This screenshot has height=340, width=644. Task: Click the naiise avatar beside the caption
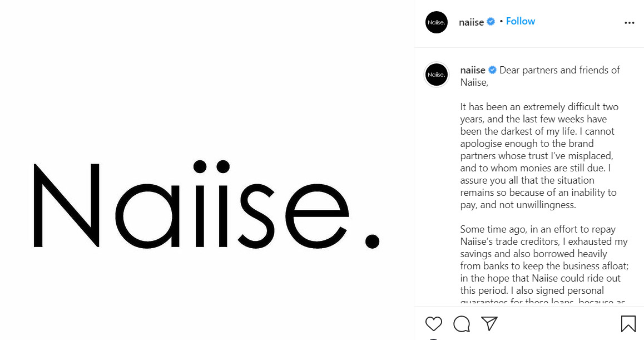pos(437,75)
